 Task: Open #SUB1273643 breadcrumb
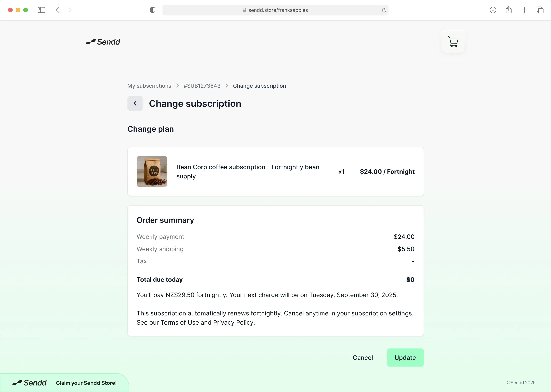[x=202, y=86]
